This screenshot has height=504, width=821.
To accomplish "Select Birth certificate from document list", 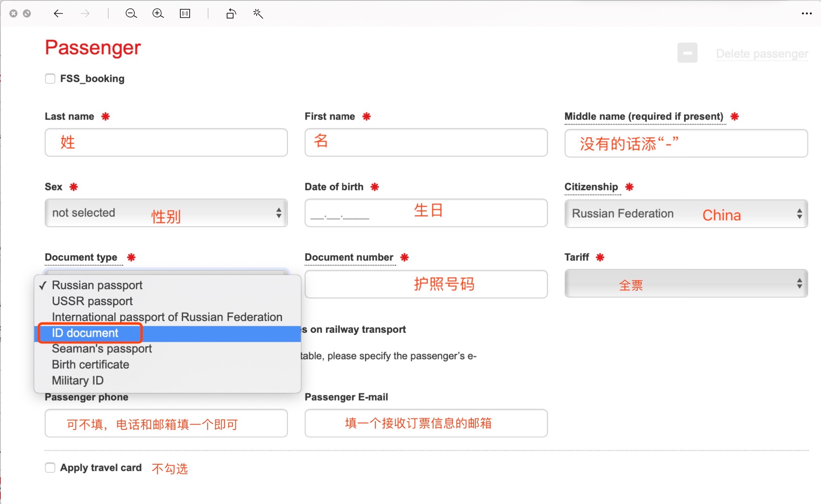I will pyautogui.click(x=90, y=364).
